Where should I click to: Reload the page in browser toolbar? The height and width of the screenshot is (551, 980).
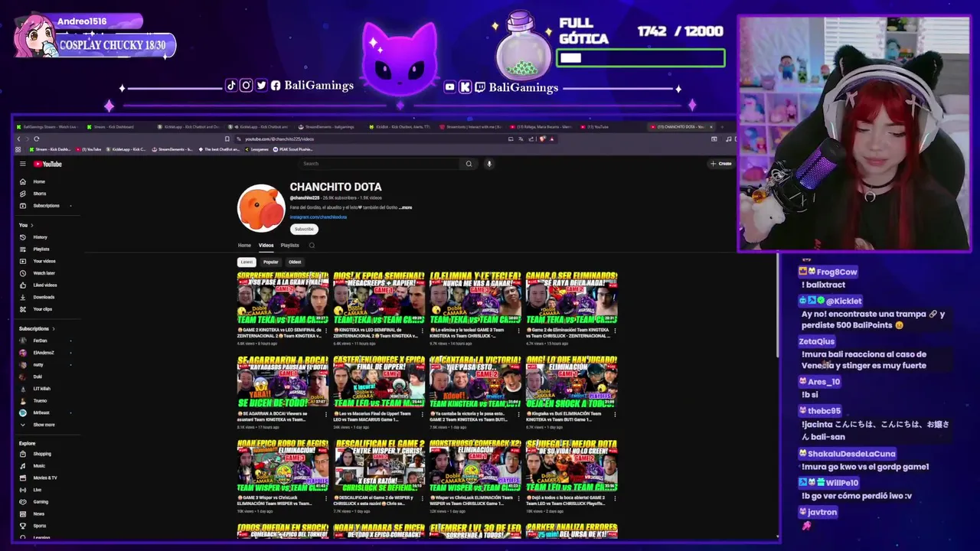(x=36, y=139)
